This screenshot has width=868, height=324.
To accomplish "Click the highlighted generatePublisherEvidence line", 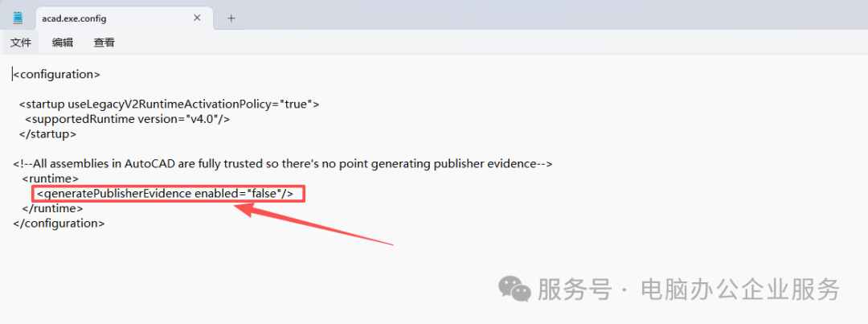I will 169,194.
